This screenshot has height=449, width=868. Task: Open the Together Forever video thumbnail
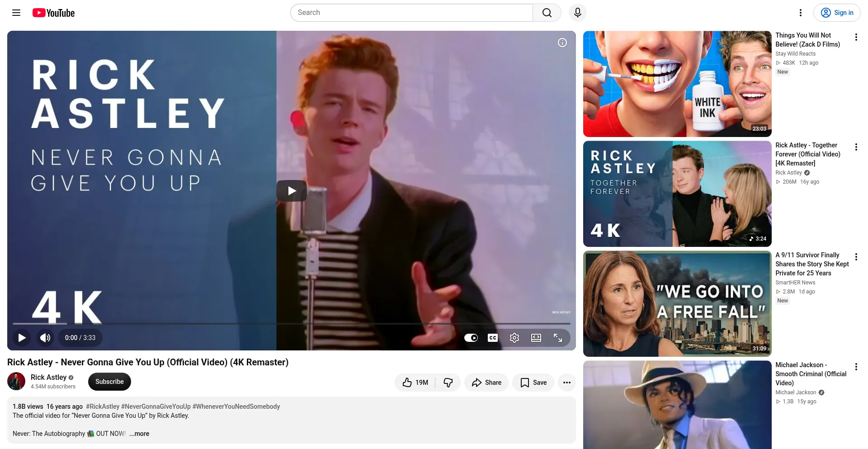tap(677, 194)
